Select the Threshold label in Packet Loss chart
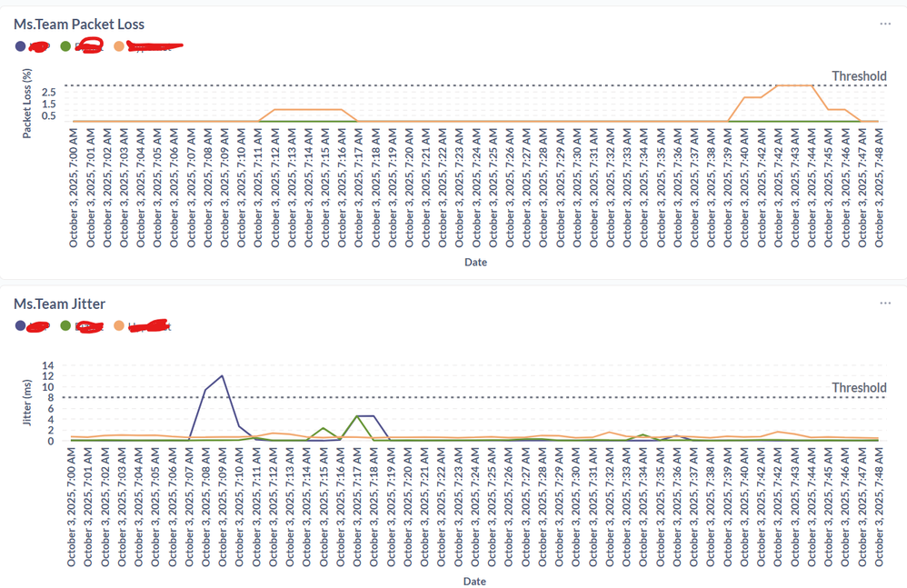The height and width of the screenshot is (588, 907). click(x=859, y=76)
